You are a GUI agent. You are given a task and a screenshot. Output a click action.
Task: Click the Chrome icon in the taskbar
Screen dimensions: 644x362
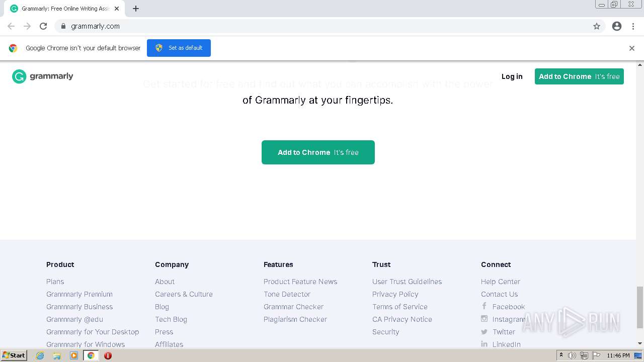pyautogui.click(x=91, y=355)
